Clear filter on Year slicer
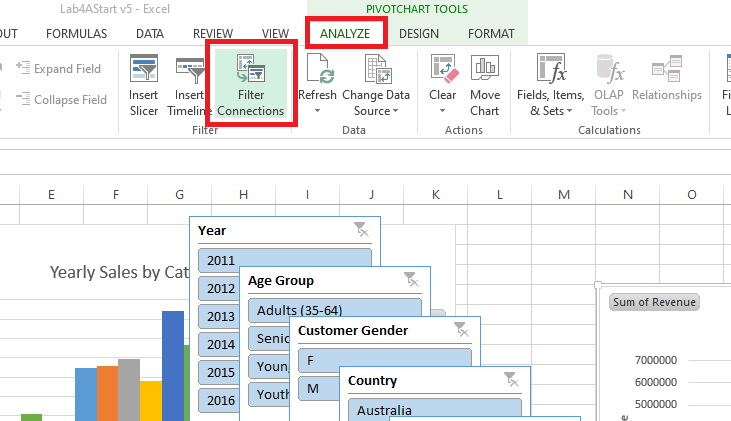Screen dimensions: 731x421 [361, 230]
